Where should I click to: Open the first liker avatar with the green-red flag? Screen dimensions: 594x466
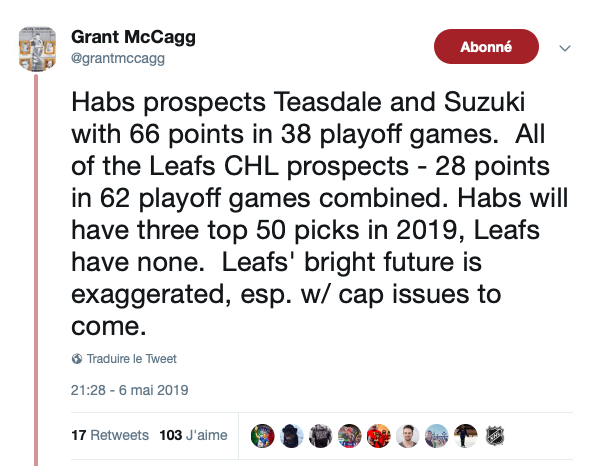pyautogui.click(x=263, y=436)
